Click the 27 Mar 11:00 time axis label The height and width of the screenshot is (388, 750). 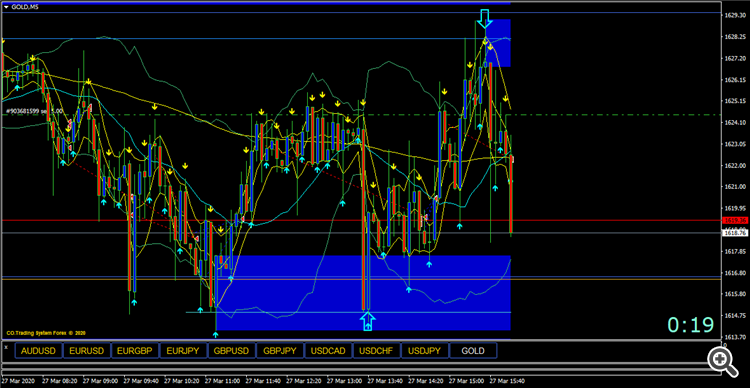222,381
